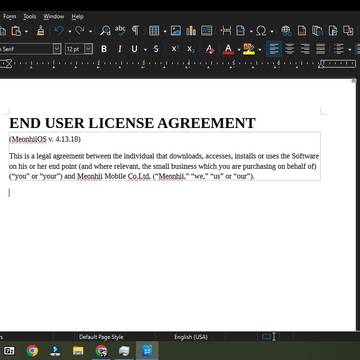This screenshot has width=360, height=360.
Task: Click the selection mode status bar icon
Action: (x=266, y=337)
